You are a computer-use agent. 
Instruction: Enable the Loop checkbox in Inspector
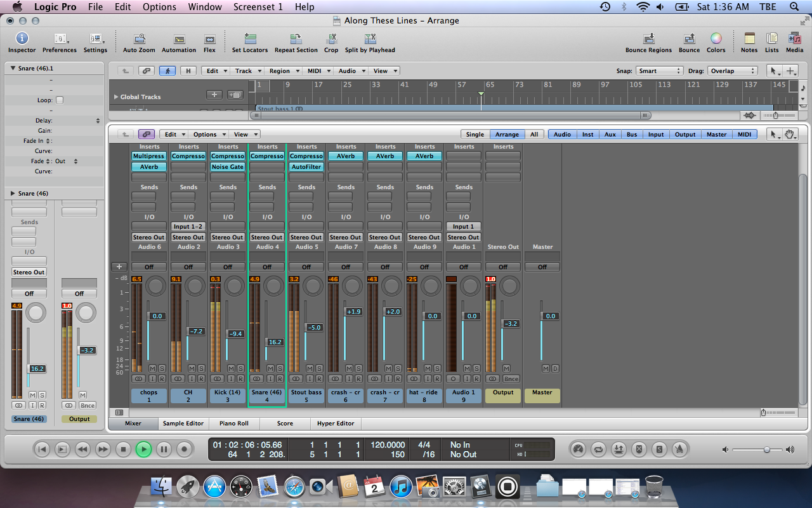pyautogui.click(x=60, y=100)
